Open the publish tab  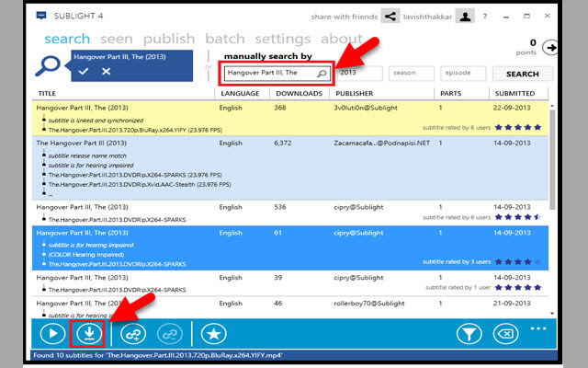tap(169, 39)
